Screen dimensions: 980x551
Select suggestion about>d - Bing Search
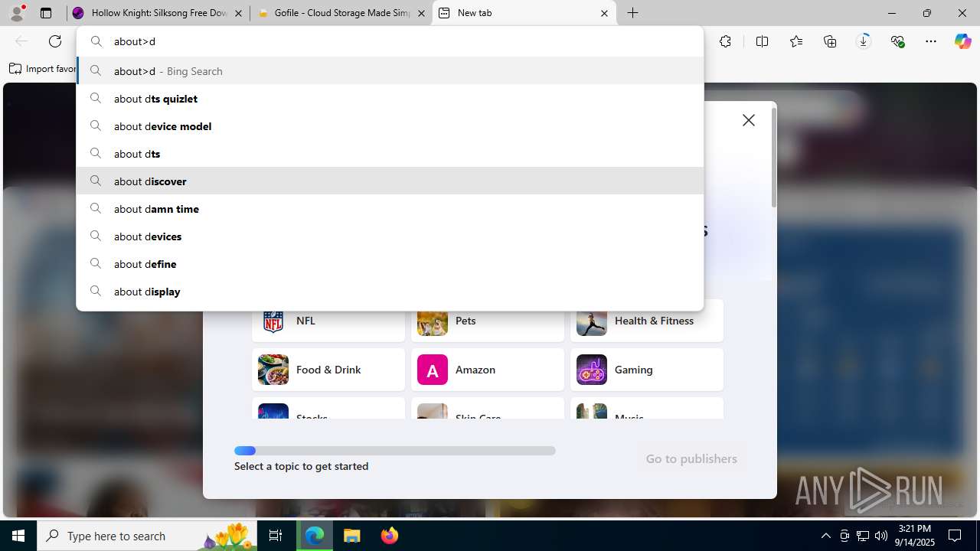click(390, 70)
